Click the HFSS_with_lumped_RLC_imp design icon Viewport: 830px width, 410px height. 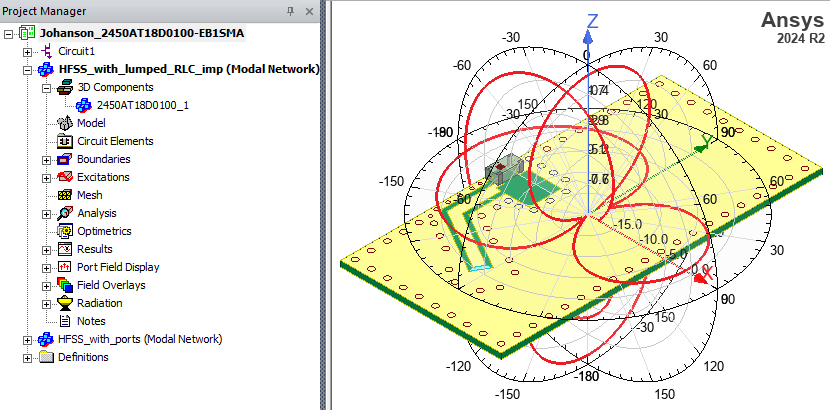click(x=46, y=69)
